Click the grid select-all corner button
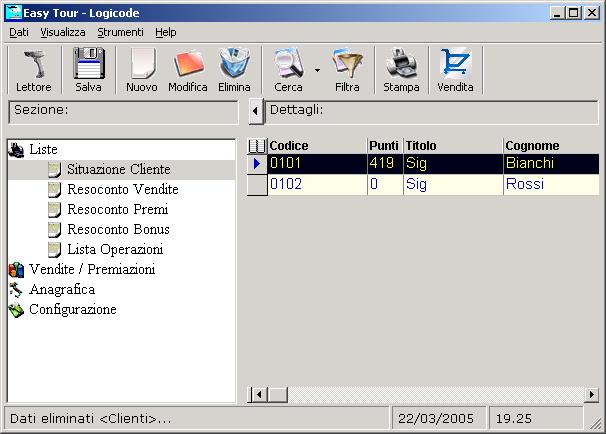606x434 pixels. [x=257, y=146]
